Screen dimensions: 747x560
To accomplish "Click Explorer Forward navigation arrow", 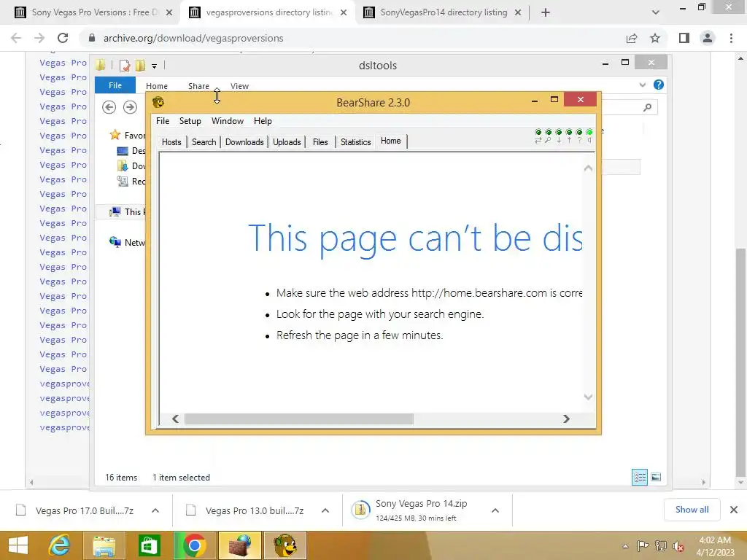I will (x=130, y=107).
